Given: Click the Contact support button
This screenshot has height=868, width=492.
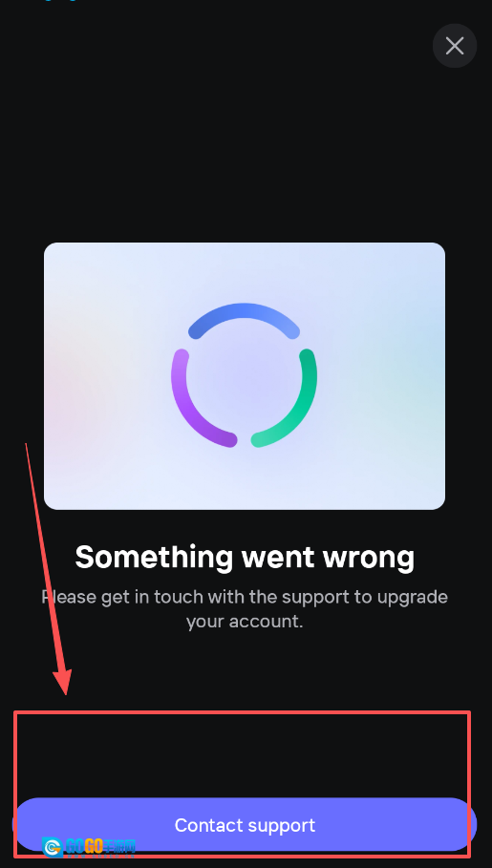Looking at the screenshot, I should coord(245,825).
